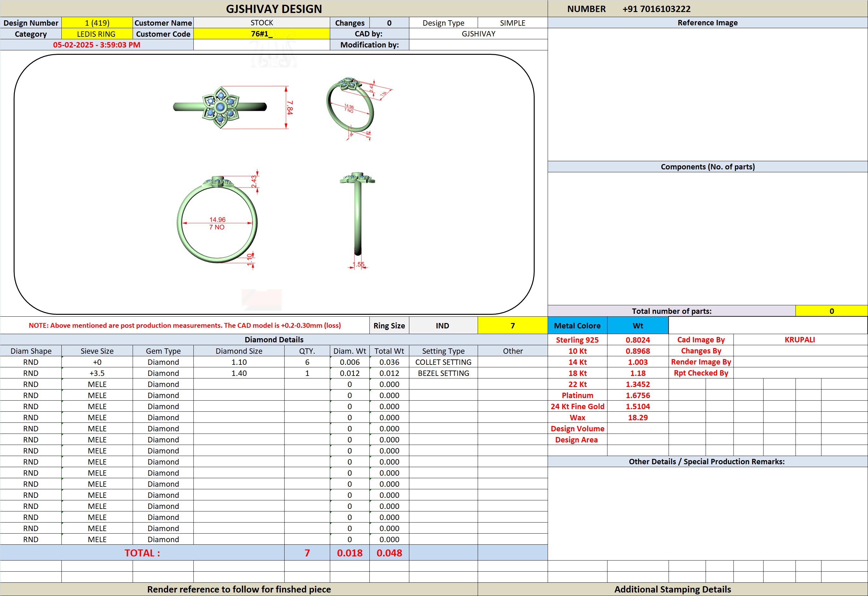Click the Design Area label
The image size is (868, 596).
(576, 440)
